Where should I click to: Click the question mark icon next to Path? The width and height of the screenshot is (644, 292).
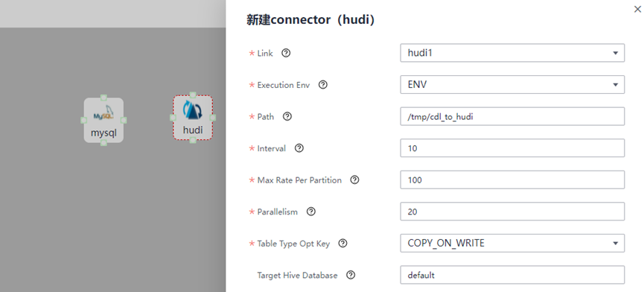pos(287,117)
